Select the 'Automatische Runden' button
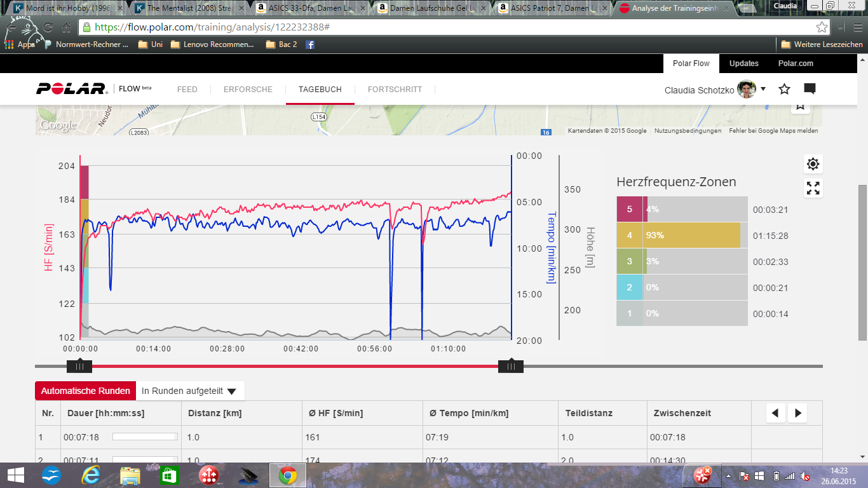The height and width of the screenshot is (488, 868). point(85,391)
